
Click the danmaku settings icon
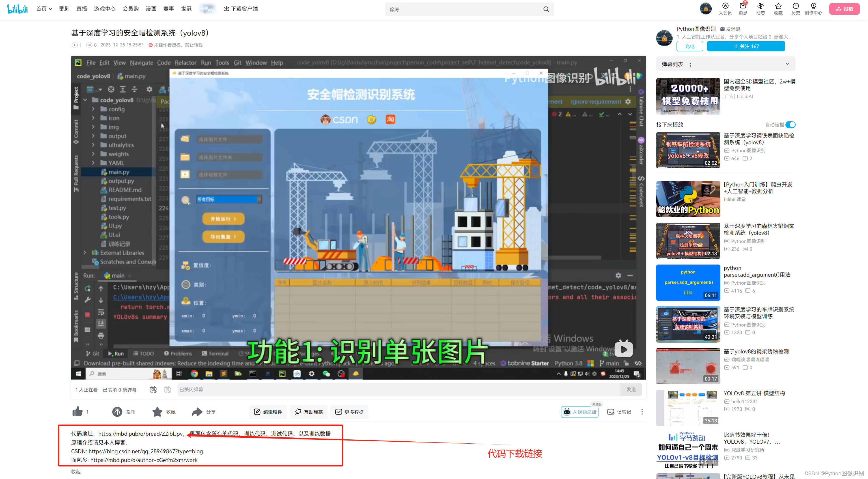point(167,389)
